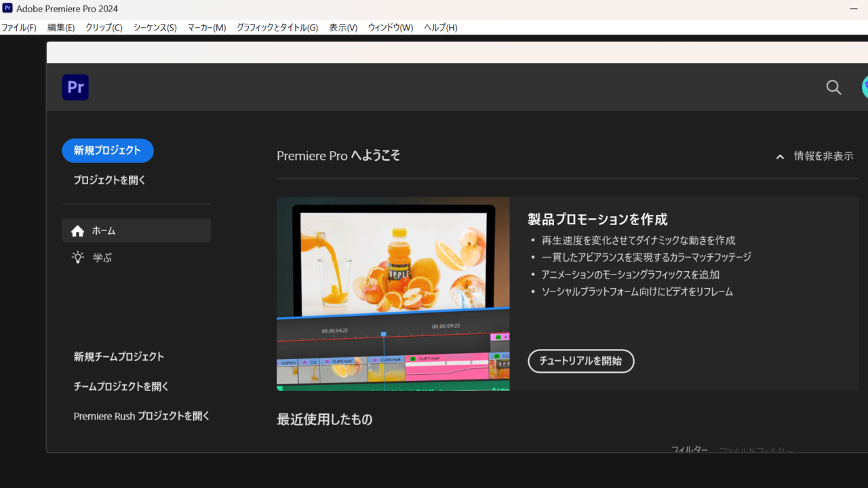Open the ウィンドウ(W) menu
Screen dimensions: 868x488
click(390, 28)
